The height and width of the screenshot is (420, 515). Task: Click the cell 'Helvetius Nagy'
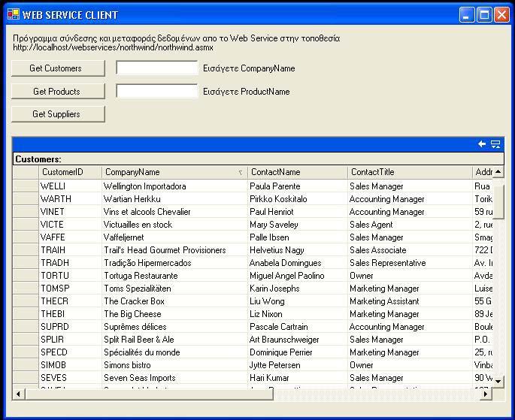[x=298, y=250]
